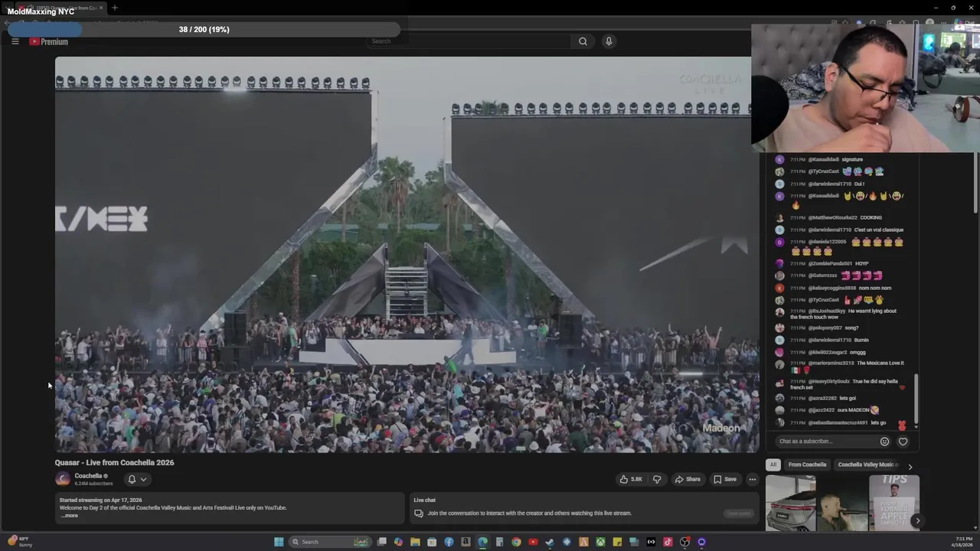
Task: Like the video with 5.8K likes
Action: [x=632, y=479]
